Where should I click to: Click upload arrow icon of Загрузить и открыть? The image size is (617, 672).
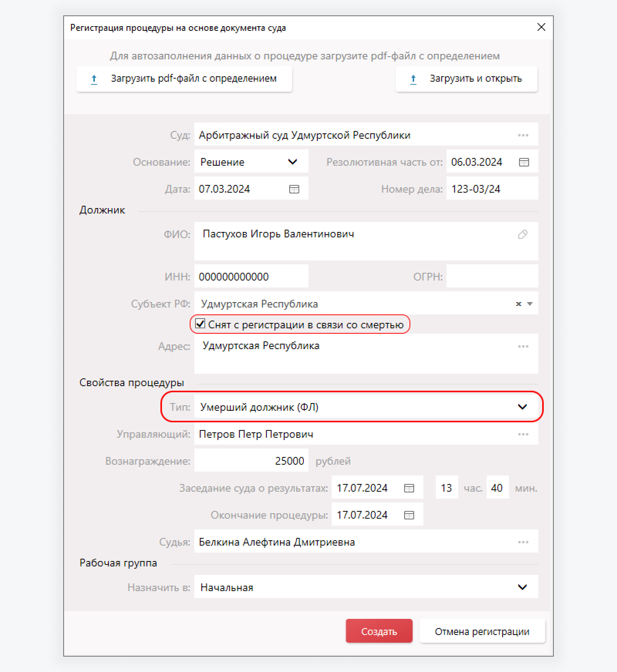(413, 79)
